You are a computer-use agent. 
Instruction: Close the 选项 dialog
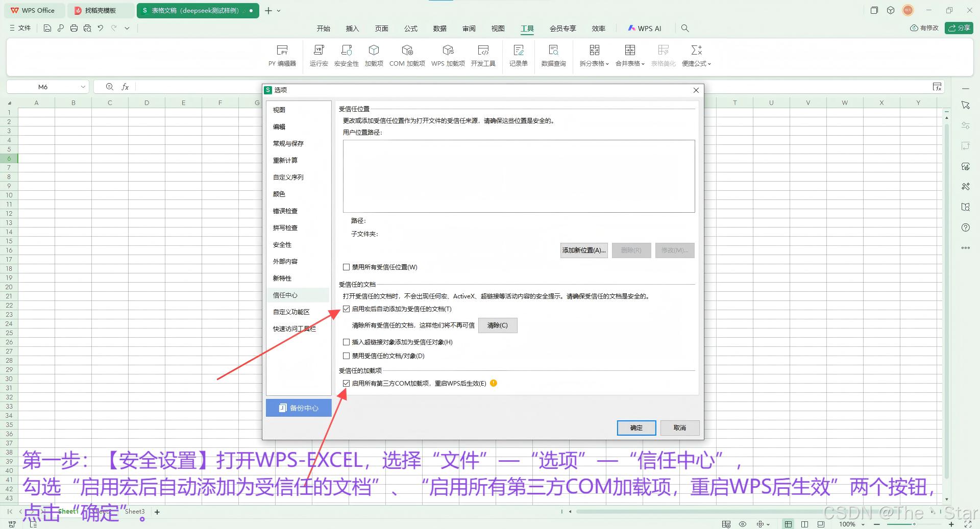pos(696,90)
